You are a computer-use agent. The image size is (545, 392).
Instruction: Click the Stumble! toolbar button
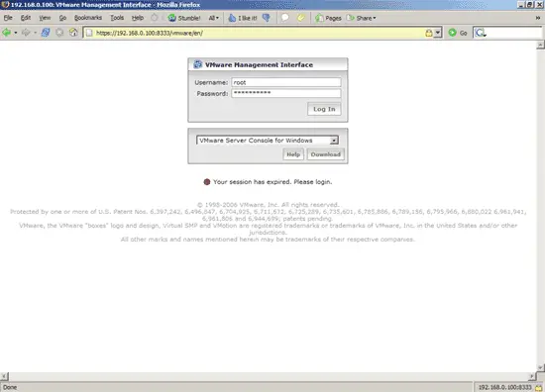point(184,18)
